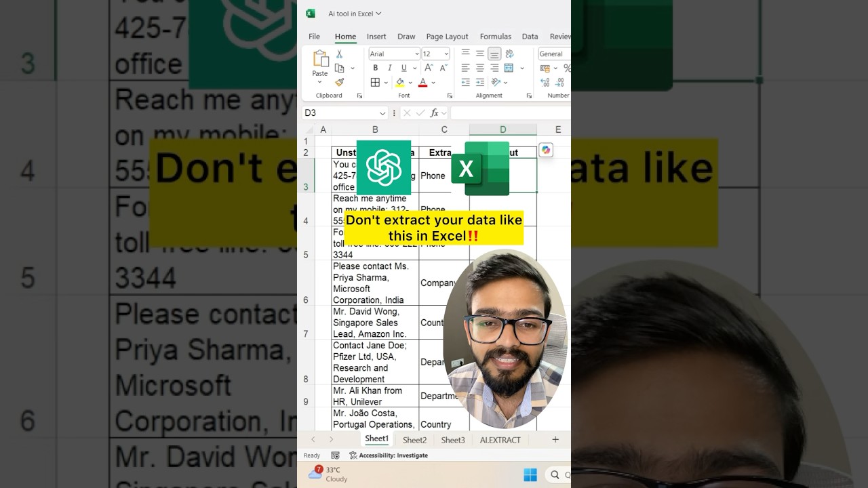Toggle underline formatting
The width and height of the screenshot is (868, 488).
pyautogui.click(x=403, y=68)
